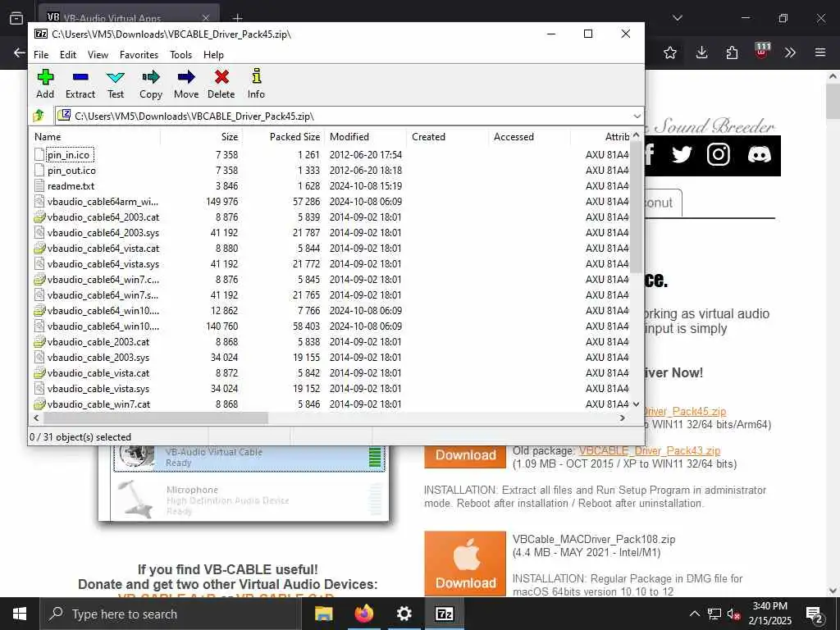Click the Windows search box
840x630 pixels.
(169, 614)
